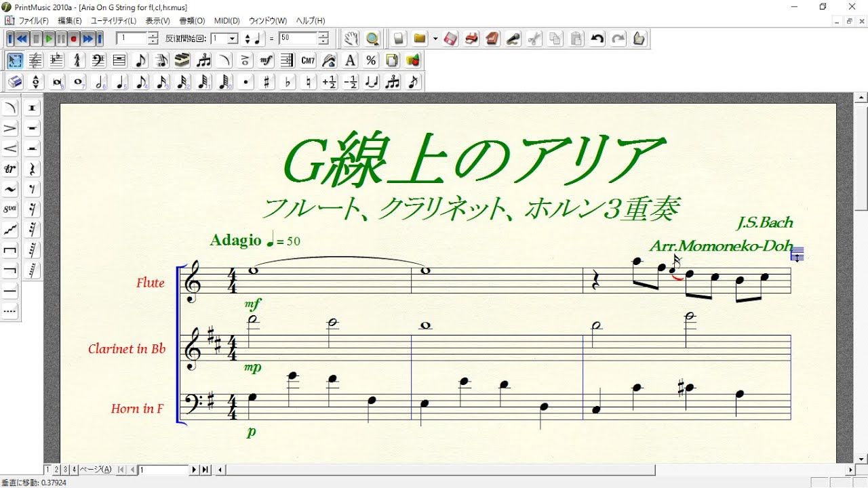
Task: Select the crescendo hairpin Smart Shape
Action: click(x=10, y=148)
